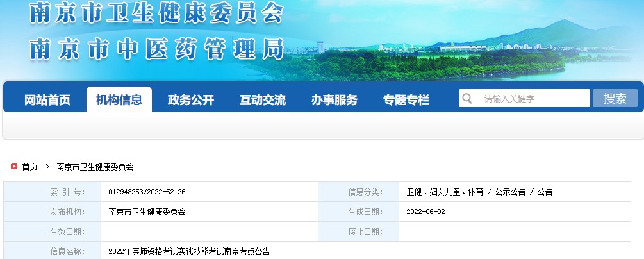The width and height of the screenshot is (644, 259).
Task: Switch to the 机构信息 tab
Action: pyautogui.click(x=119, y=100)
